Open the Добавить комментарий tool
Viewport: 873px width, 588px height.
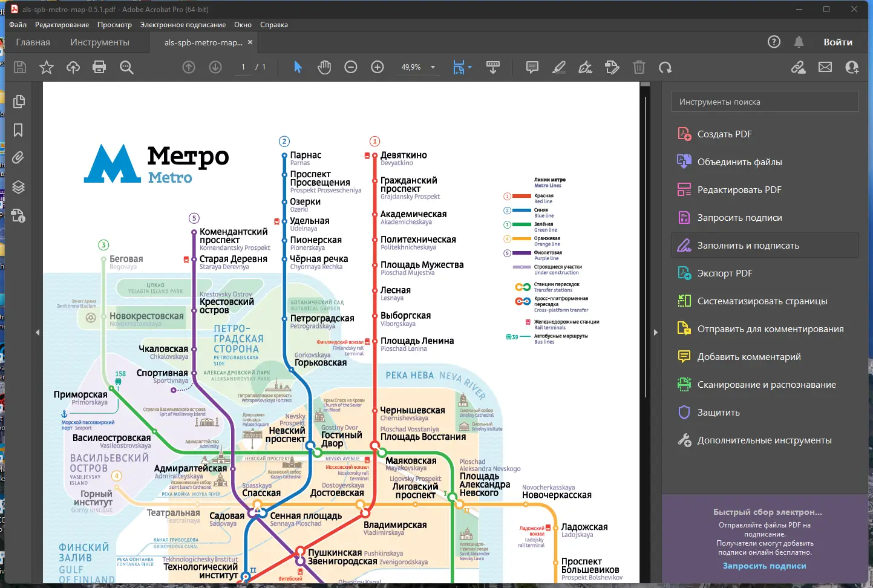765,357
